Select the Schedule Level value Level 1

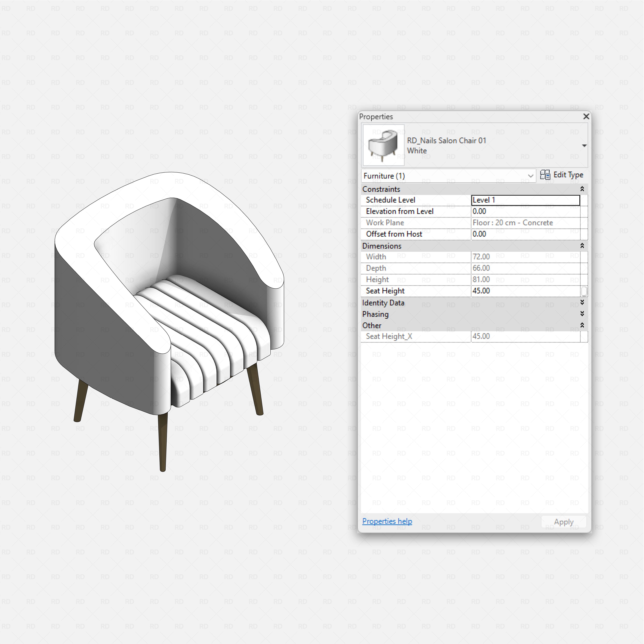525,200
